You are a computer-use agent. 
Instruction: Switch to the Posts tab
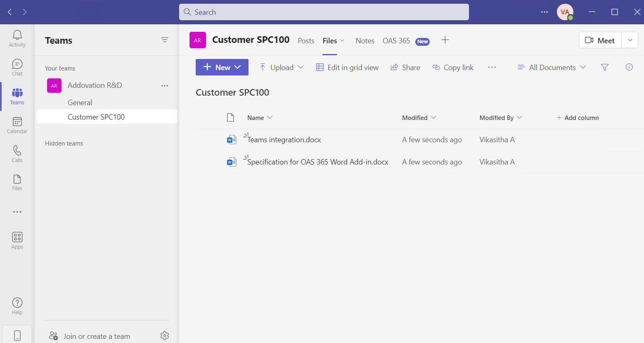click(306, 40)
